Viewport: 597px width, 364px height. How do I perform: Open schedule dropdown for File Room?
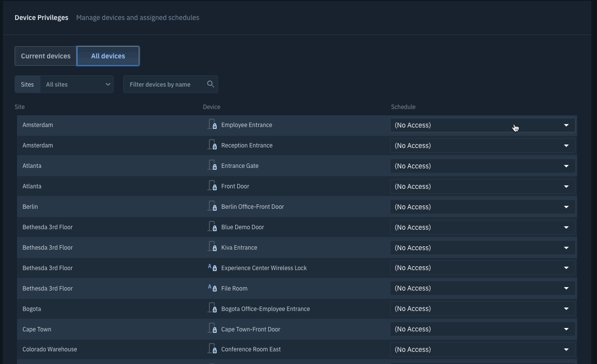coord(483,288)
